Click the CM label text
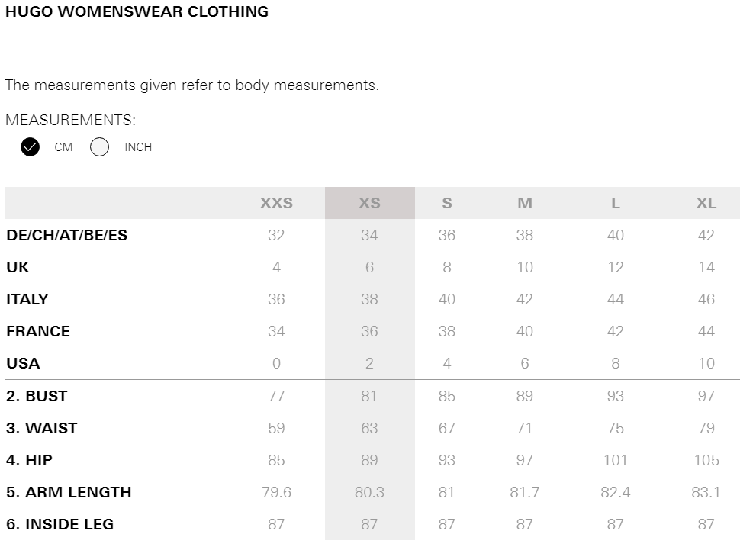This screenshot has width=740, height=560. tap(64, 147)
